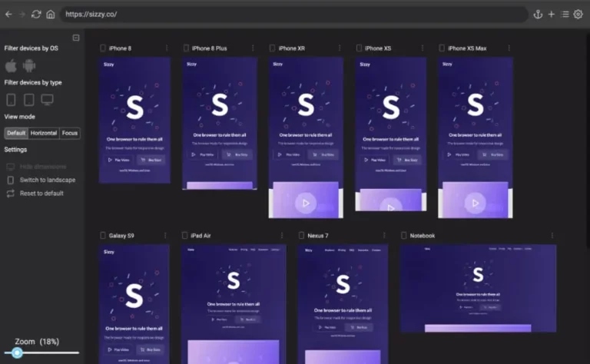Play the video in iPhone XS Max preview
Viewport: 590px width, 364px height.
(x=475, y=203)
